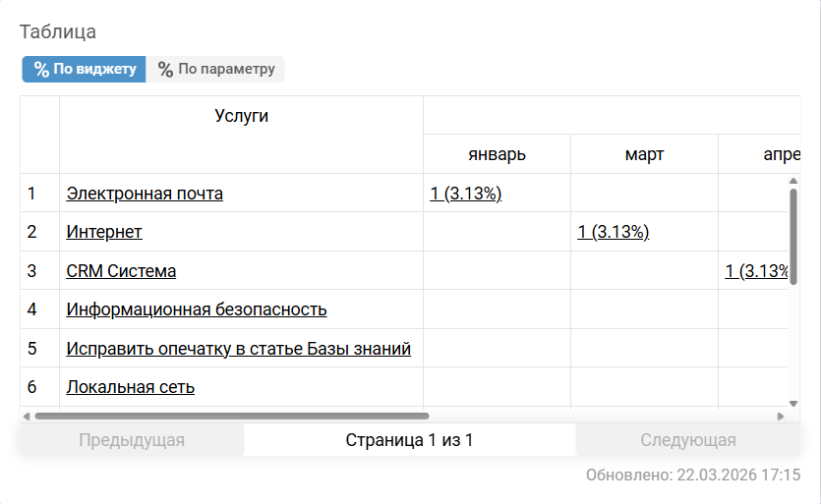Toggle the "По параметру" percentage mode

216,69
